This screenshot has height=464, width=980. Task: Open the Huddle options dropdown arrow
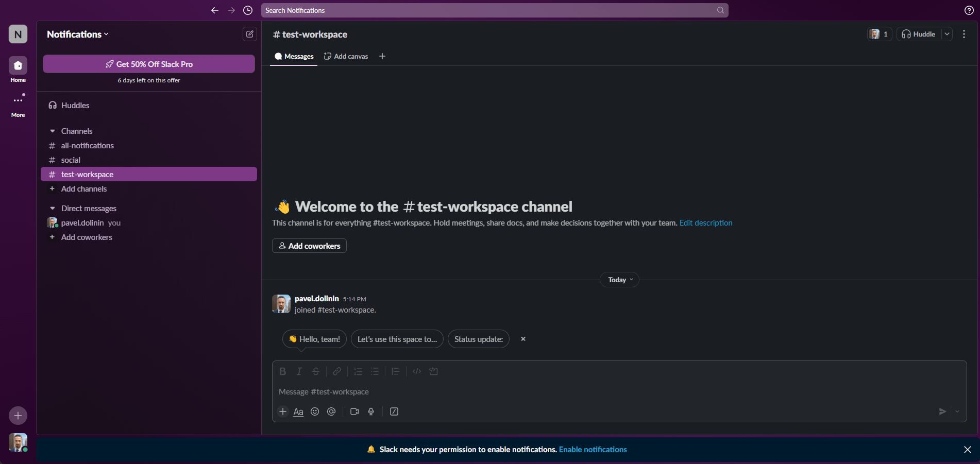point(947,34)
